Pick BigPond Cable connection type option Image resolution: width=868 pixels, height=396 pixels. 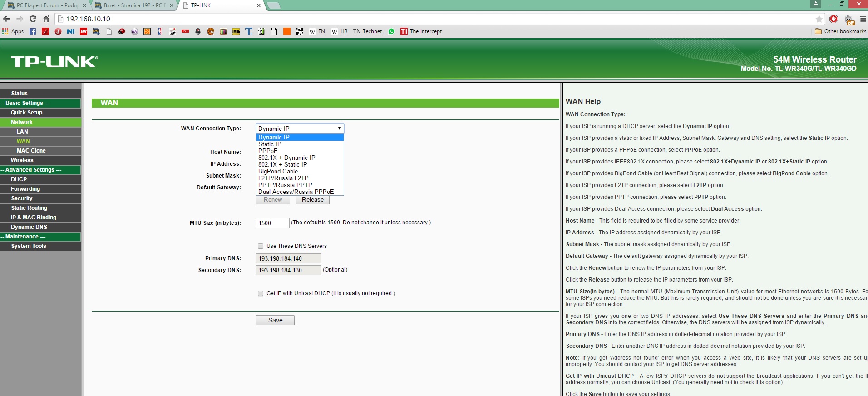[x=278, y=171]
